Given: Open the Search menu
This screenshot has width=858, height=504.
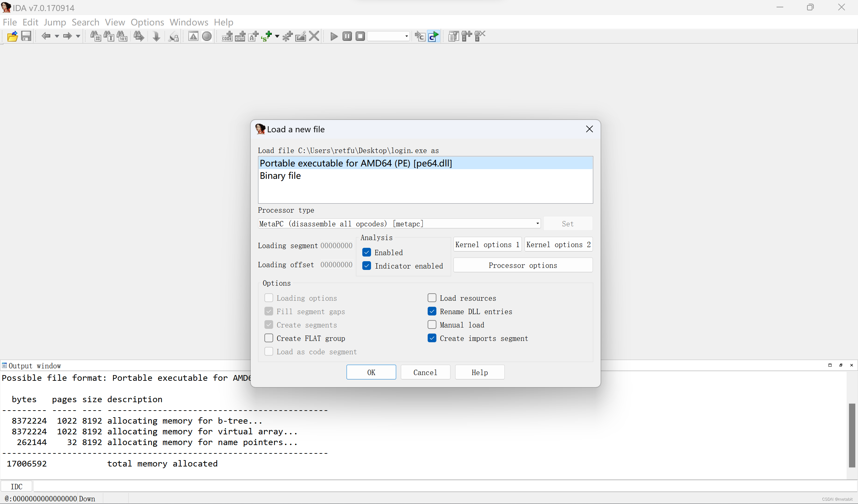Looking at the screenshot, I should pyautogui.click(x=85, y=22).
